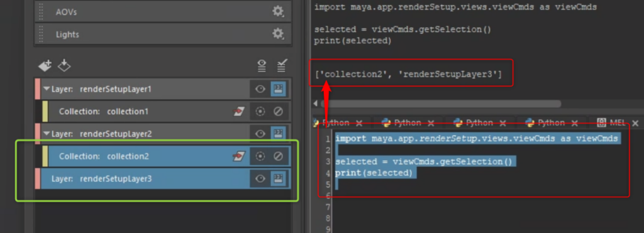The width and height of the screenshot is (644, 233).
Task: Close the second Python tab
Action: click(x=430, y=123)
